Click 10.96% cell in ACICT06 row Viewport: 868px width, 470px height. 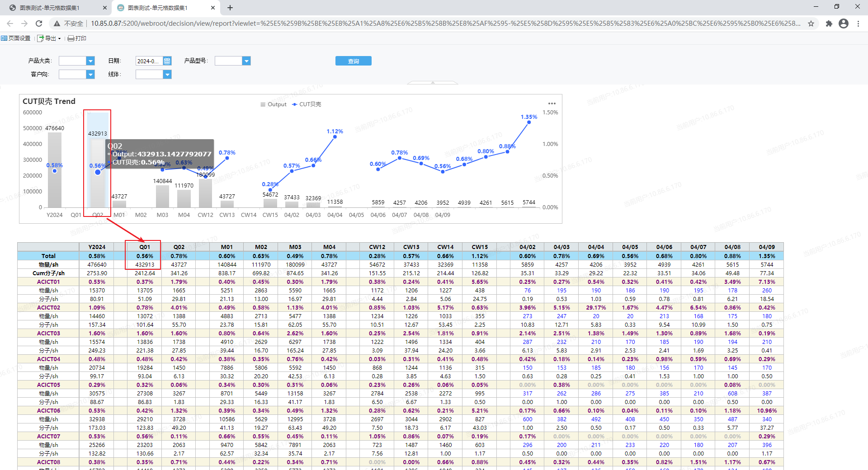[x=767, y=410]
